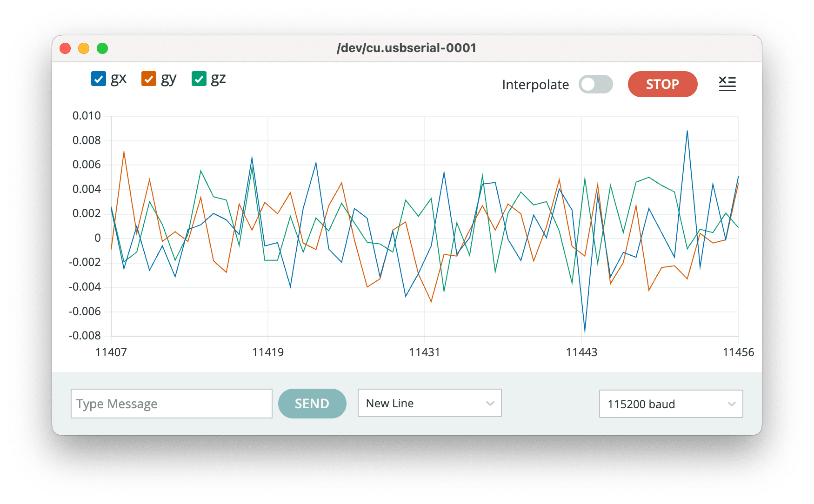Click the Interpolate label text
Screen dimensions: 814x504
(x=535, y=85)
